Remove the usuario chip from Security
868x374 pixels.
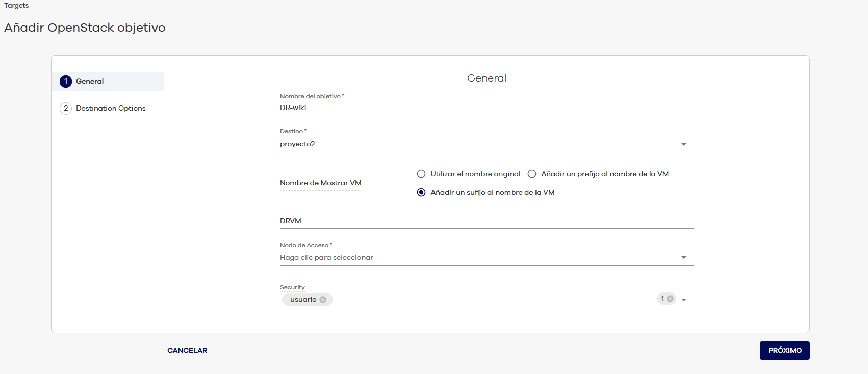tap(323, 300)
